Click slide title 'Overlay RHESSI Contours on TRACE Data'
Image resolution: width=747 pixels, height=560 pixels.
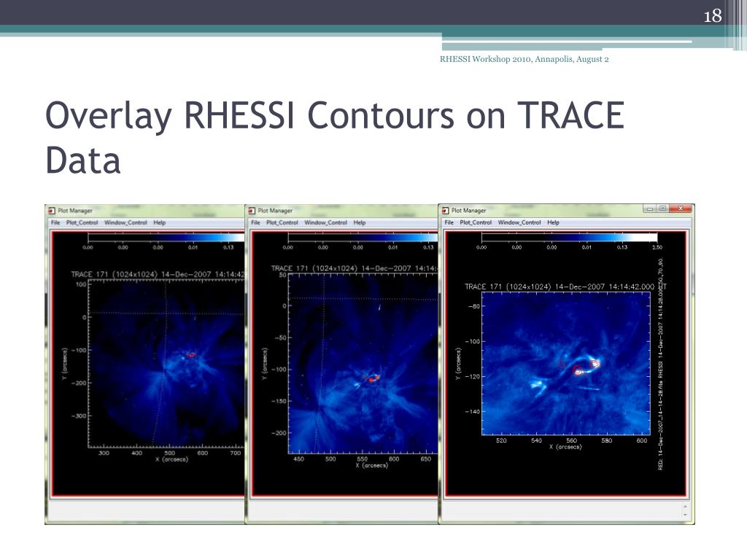pyautogui.click(x=334, y=137)
